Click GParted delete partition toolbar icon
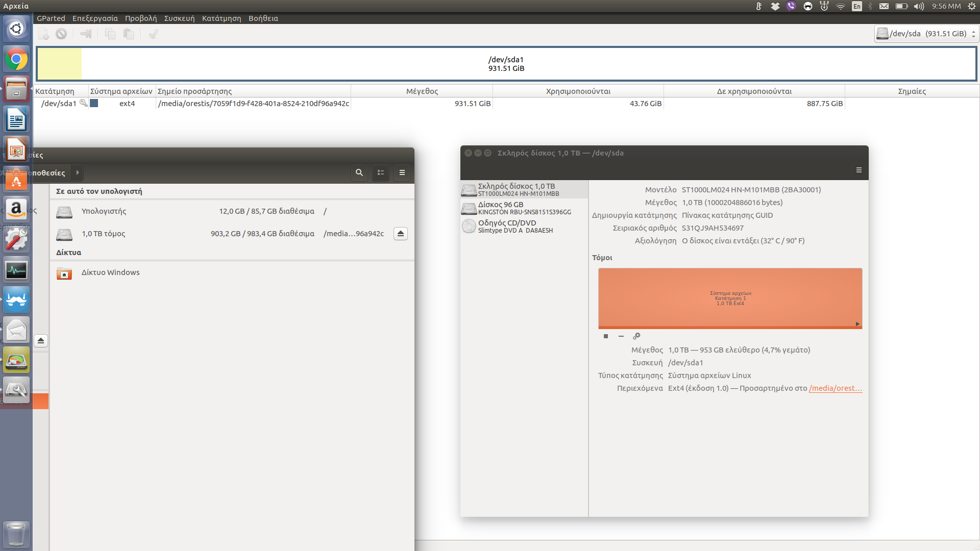The image size is (980, 551). tap(61, 34)
